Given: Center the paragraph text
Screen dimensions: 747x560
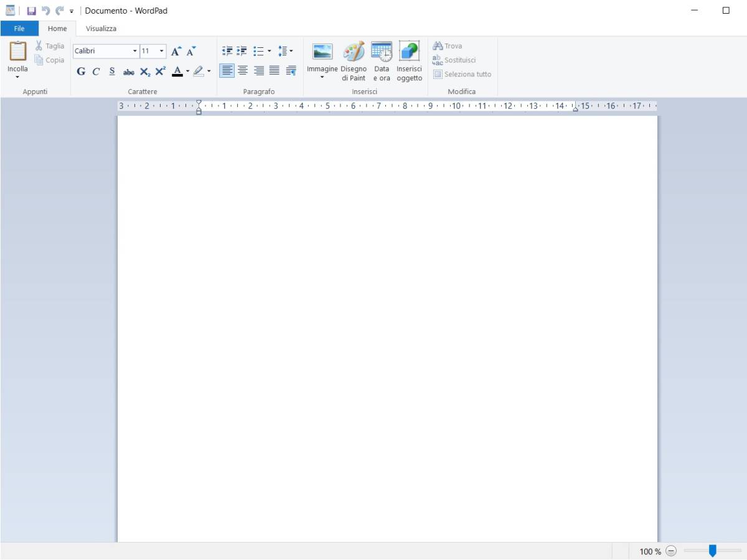Looking at the screenshot, I should (243, 71).
